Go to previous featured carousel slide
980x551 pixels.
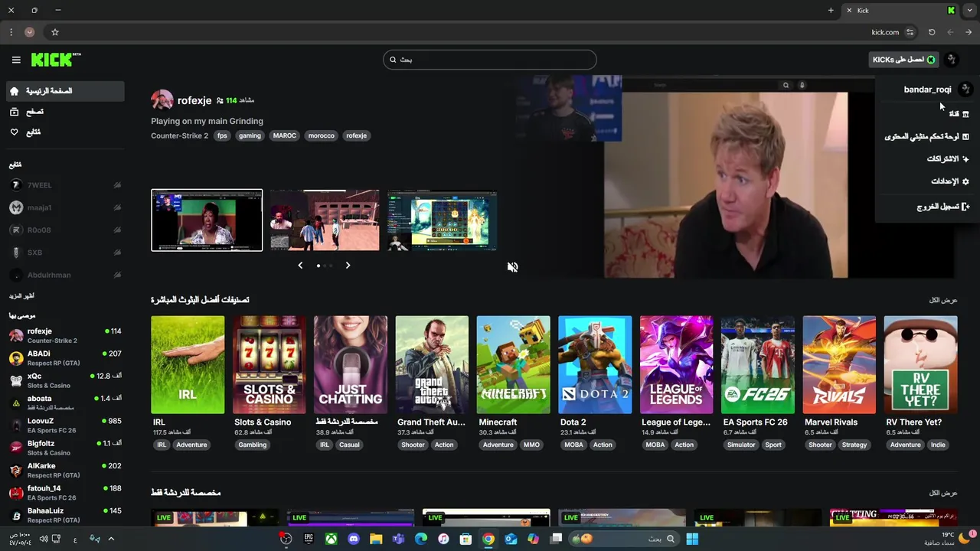click(x=300, y=265)
